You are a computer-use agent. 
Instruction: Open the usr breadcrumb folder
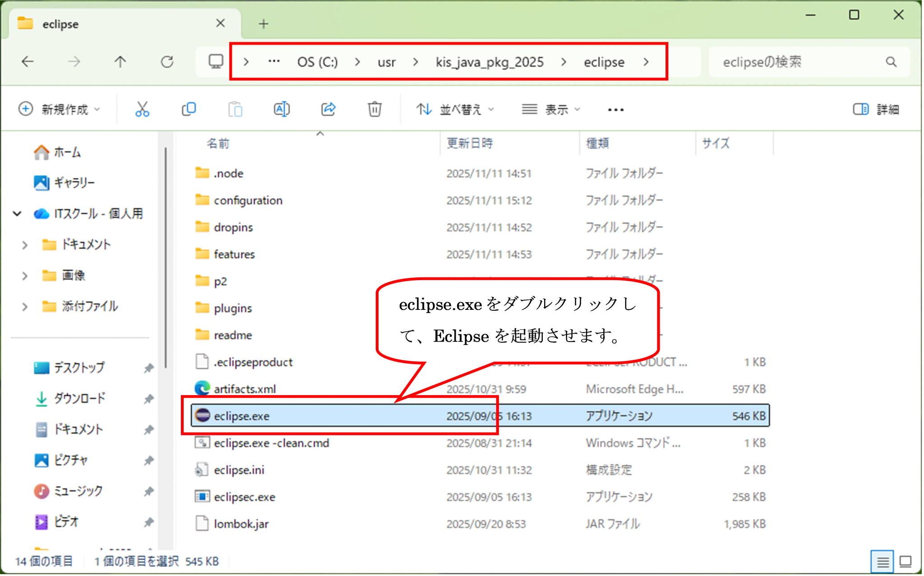(386, 62)
